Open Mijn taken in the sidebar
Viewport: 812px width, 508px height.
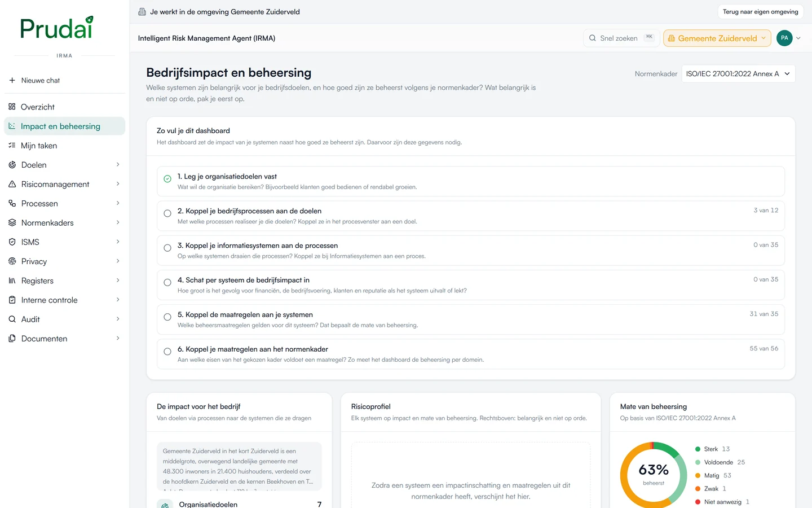point(64,146)
